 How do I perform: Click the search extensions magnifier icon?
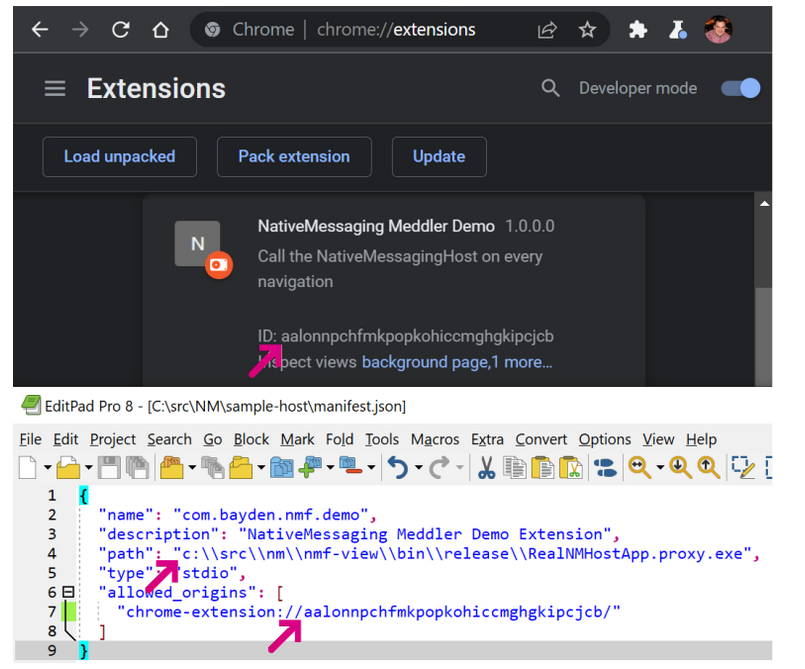[x=550, y=89]
